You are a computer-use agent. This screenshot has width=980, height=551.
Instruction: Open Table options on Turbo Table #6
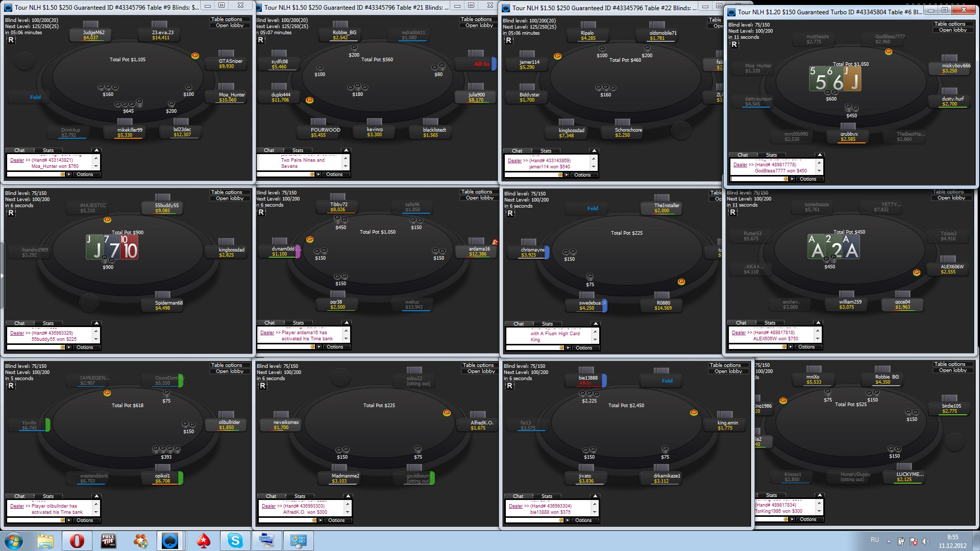(950, 24)
